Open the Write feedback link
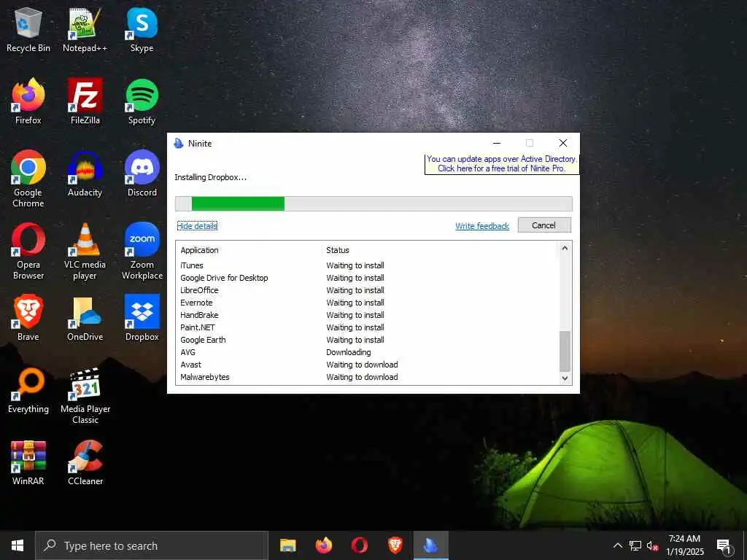 tap(482, 226)
